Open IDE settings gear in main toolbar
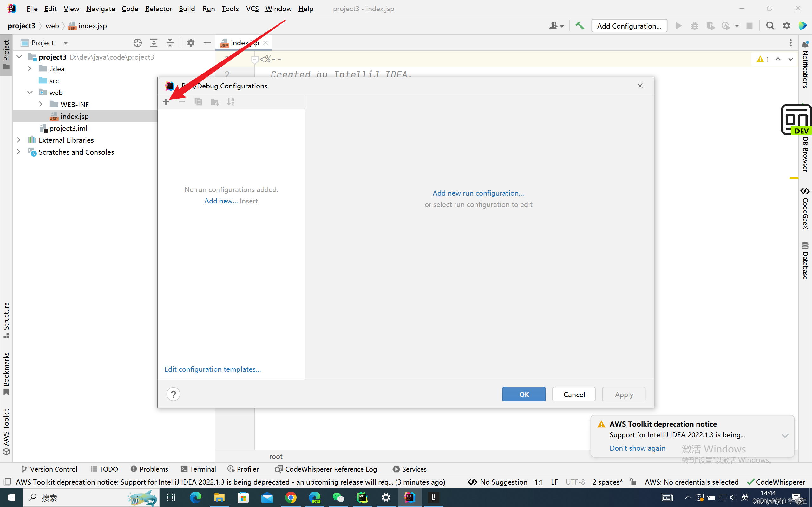 [786, 25]
